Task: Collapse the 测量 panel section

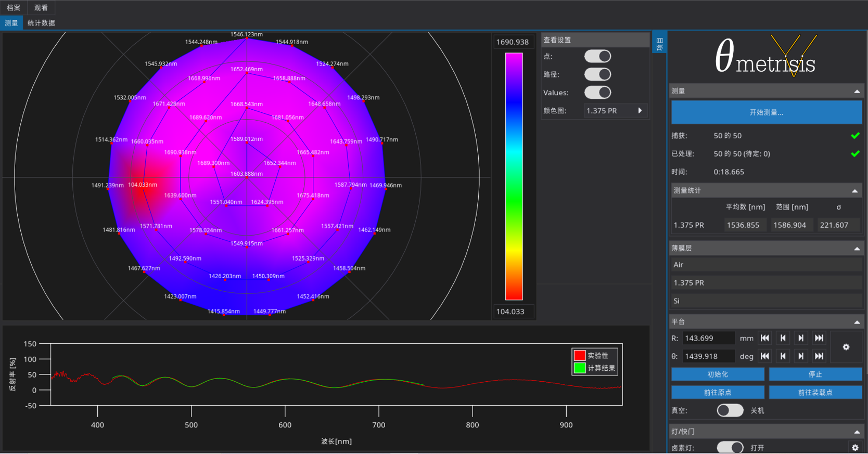Action: pos(857,92)
